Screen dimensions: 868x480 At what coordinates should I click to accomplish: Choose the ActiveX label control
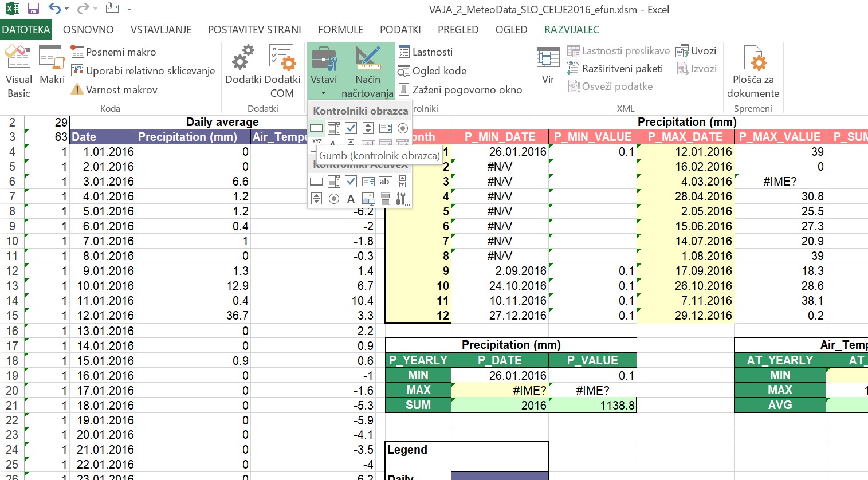click(351, 199)
